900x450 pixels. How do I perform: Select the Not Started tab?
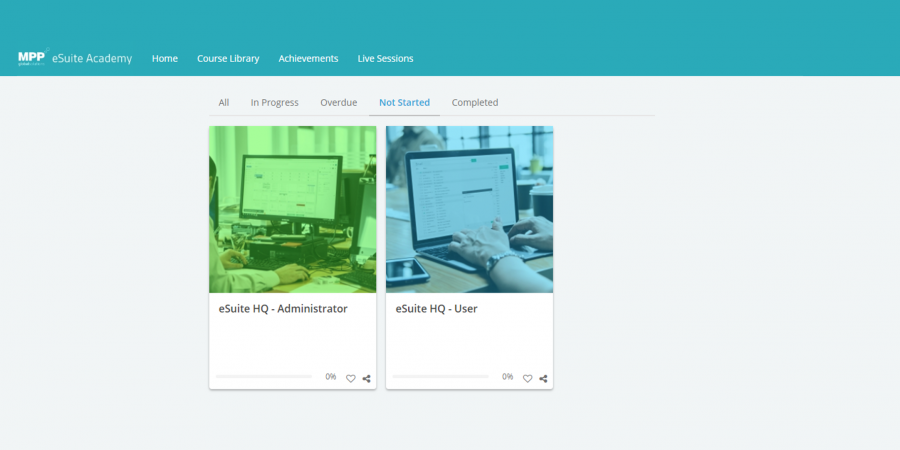pos(404,103)
